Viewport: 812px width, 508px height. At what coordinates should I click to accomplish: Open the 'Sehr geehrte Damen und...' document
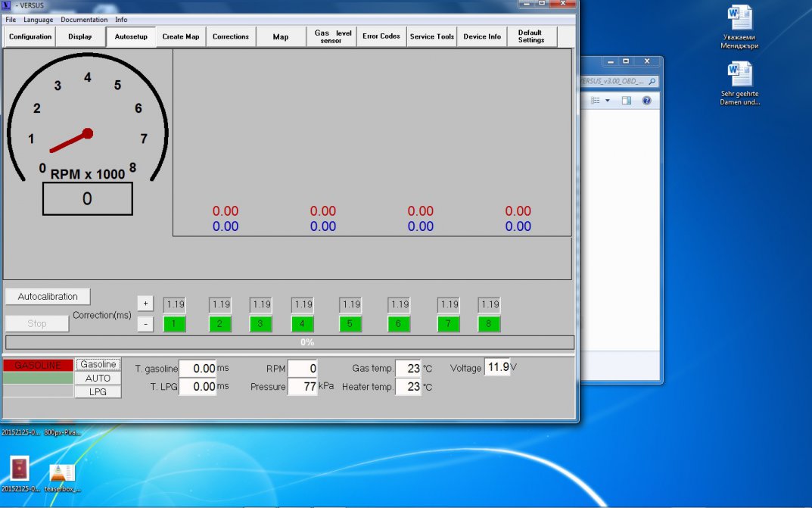click(x=739, y=76)
